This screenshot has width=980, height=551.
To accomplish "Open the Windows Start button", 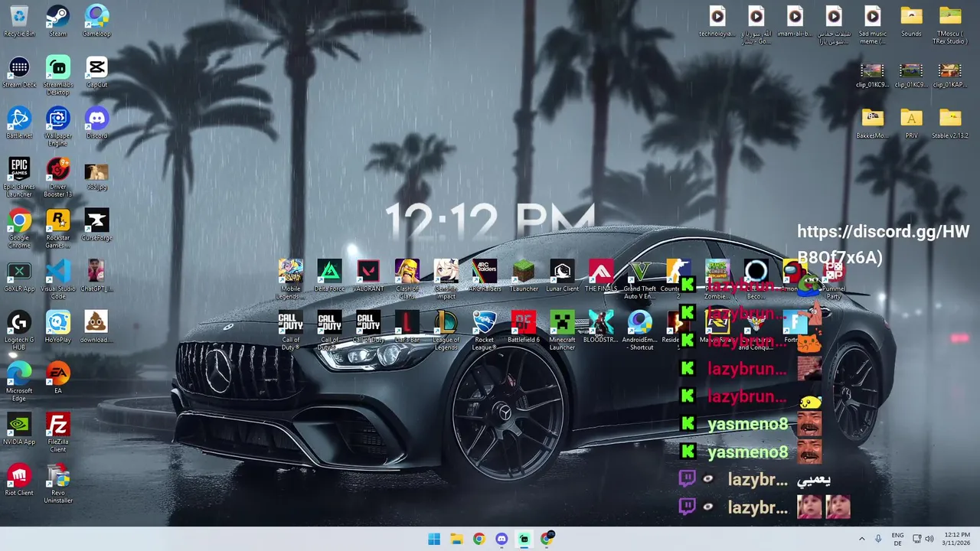I will click(x=434, y=539).
